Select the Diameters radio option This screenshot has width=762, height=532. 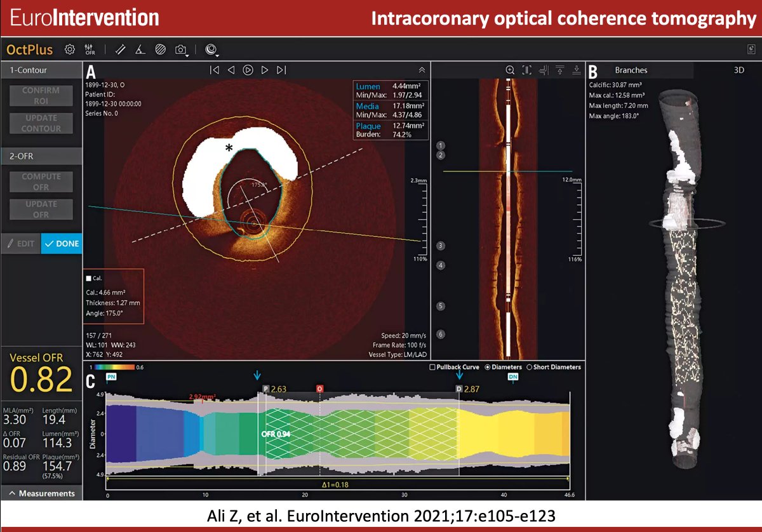(488, 367)
